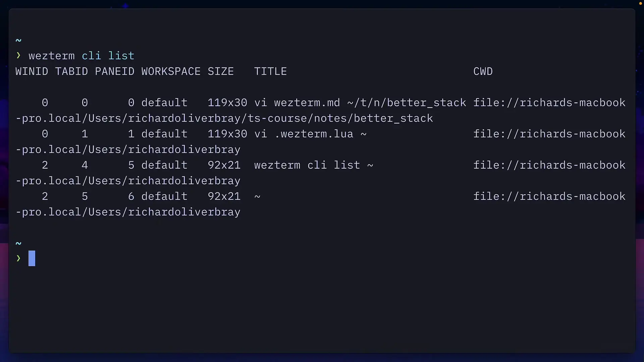
Task: Click the typed "wezterm cli list" command at the top prompt
Action: [82, 56]
